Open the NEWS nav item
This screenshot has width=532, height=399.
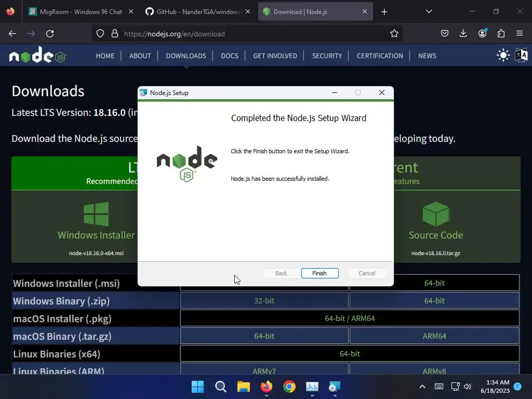point(427,56)
